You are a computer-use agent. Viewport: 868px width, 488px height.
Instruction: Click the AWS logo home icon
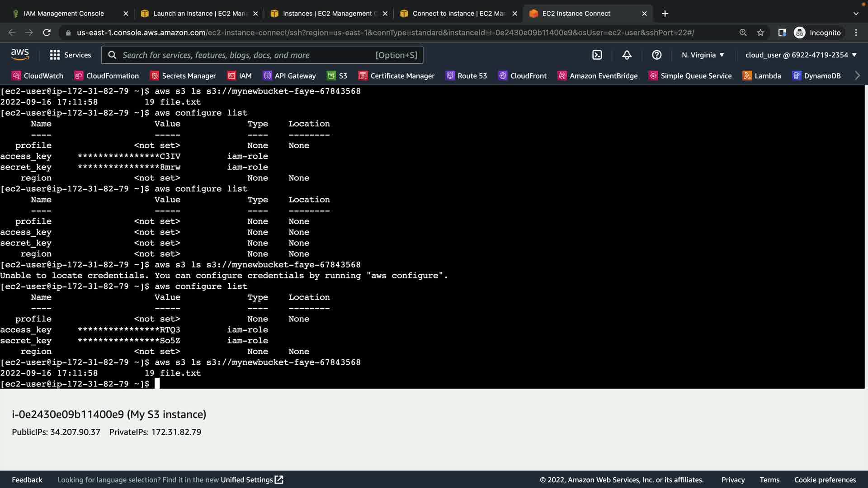point(20,55)
